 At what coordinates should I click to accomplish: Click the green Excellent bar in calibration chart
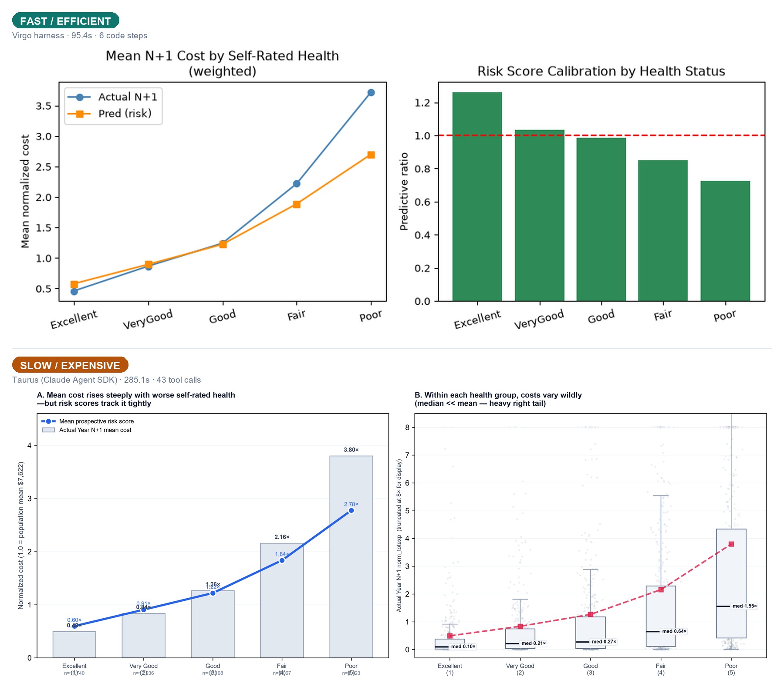pyautogui.click(x=477, y=196)
